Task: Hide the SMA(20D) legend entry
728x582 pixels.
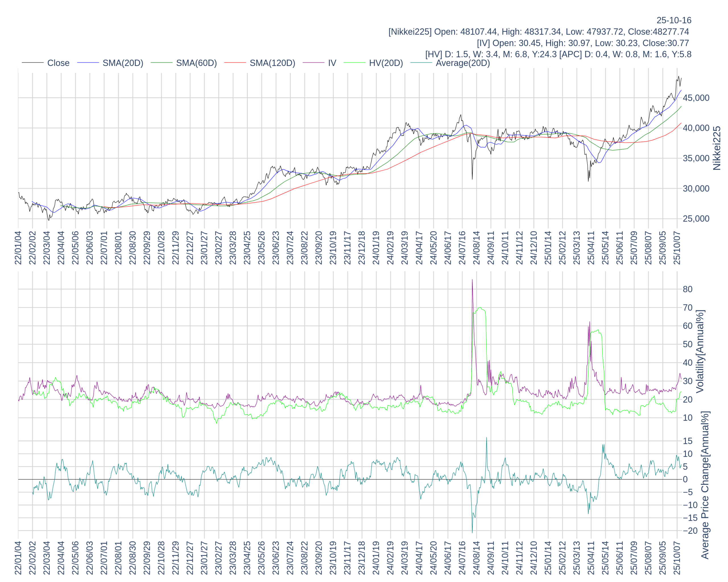Action: [123, 63]
